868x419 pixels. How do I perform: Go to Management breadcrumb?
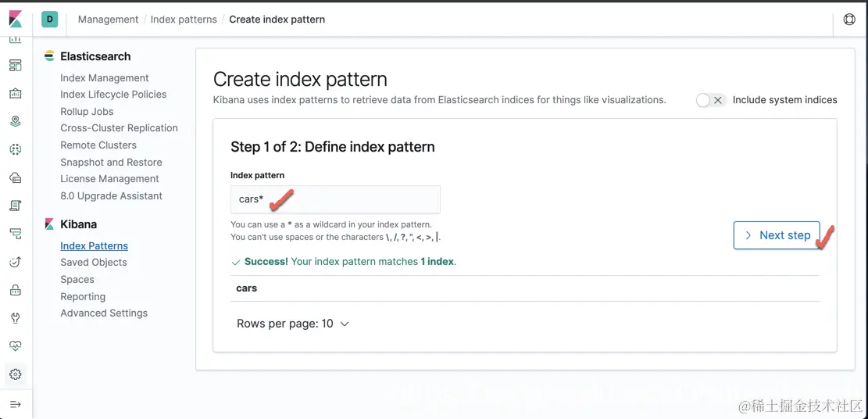108,20
